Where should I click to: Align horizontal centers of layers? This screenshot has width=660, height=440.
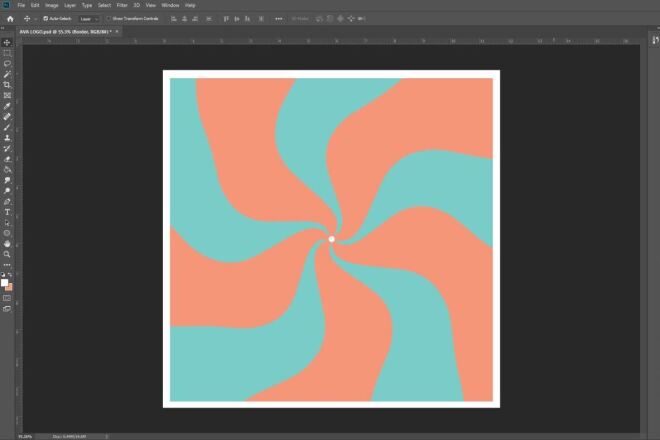pyautogui.click(x=184, y=19)
